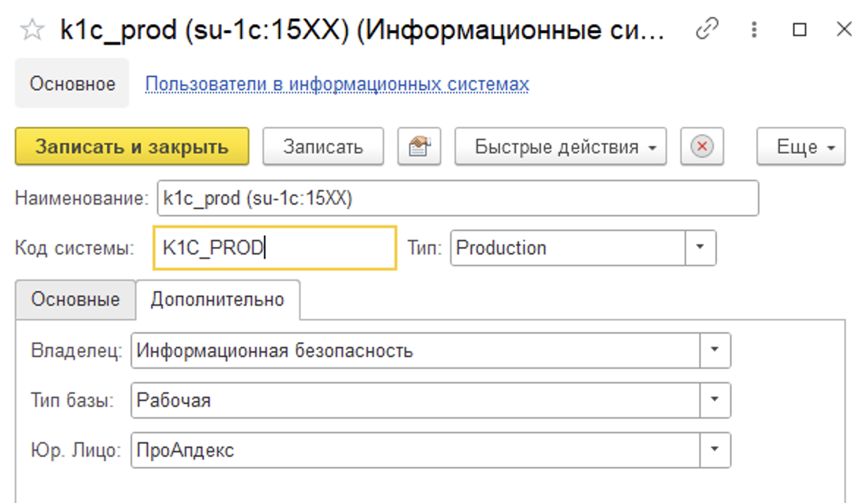Copy the link using the chain icon
Viewport: 868px width, 503px height.
[x=706, y=30]
